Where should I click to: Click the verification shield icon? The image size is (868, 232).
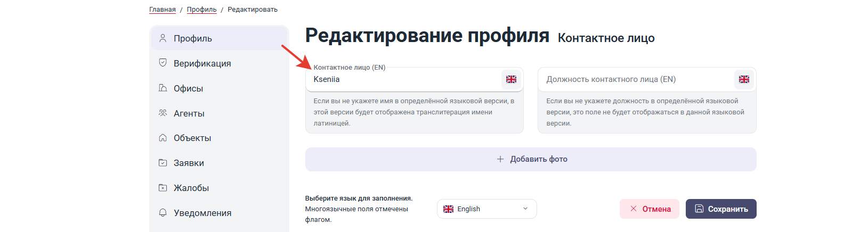[163, 63]
